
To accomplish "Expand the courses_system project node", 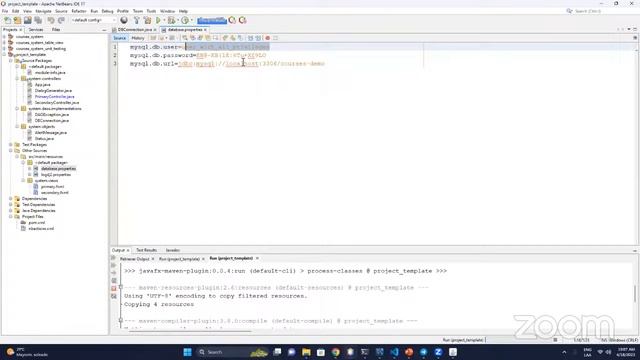I will click(4, 37).
